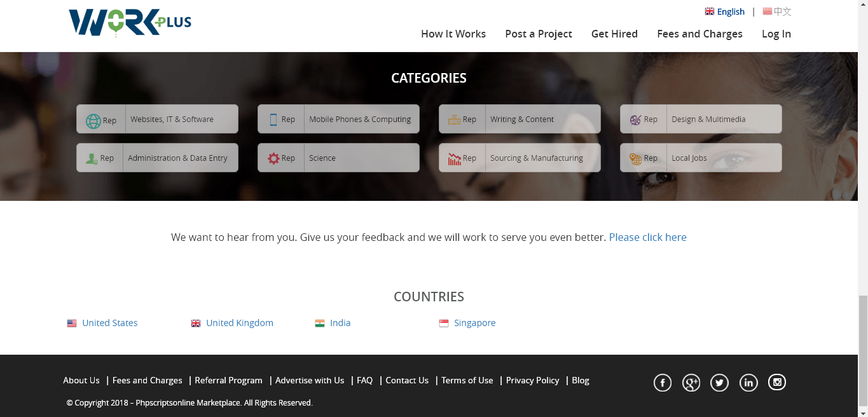The image size is (868, 417).
Task: Open Fees and Charges in the footer
Action: [147, 380]
